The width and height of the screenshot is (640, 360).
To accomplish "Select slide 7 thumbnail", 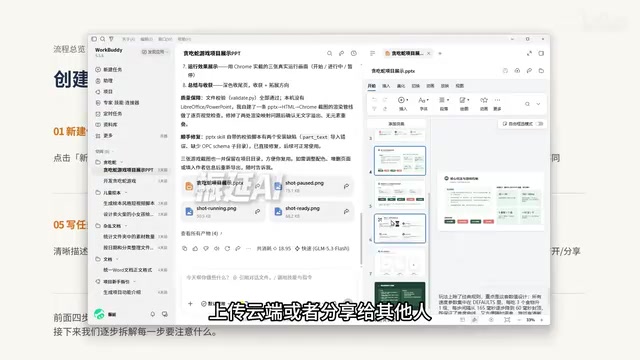I will click(400, 262).
